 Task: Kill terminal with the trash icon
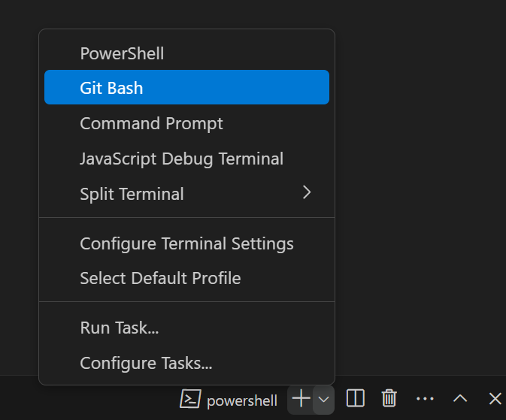click(x=389, y=399)
